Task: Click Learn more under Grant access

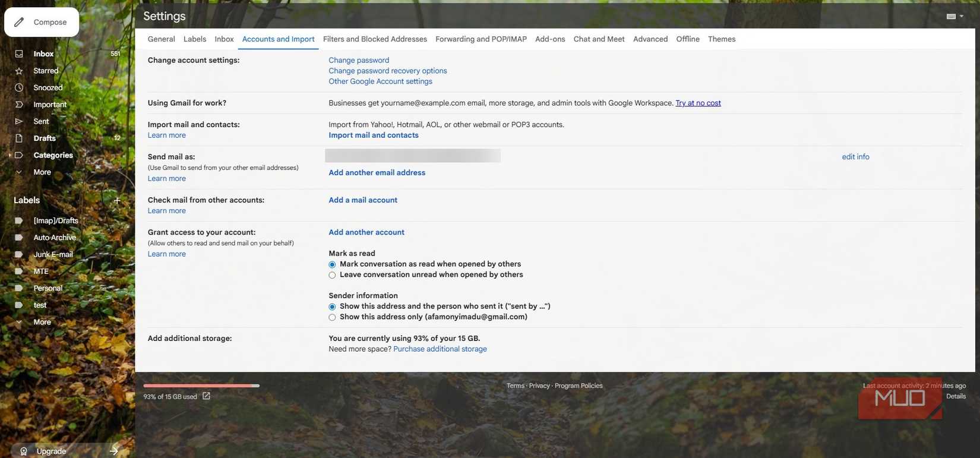Action: tap(167, 254)
